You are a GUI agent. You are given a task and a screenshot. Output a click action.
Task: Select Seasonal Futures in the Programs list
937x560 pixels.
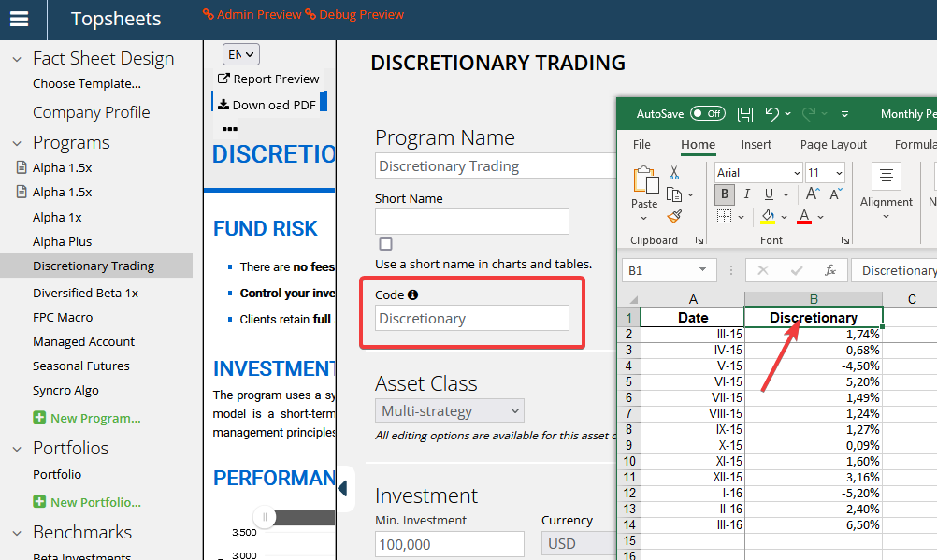point(81,366)
